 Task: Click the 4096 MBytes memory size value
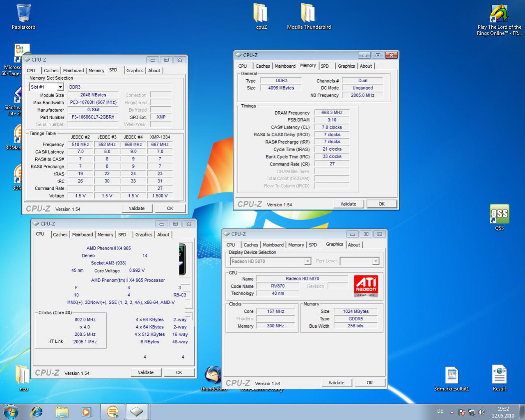point(281,88)
